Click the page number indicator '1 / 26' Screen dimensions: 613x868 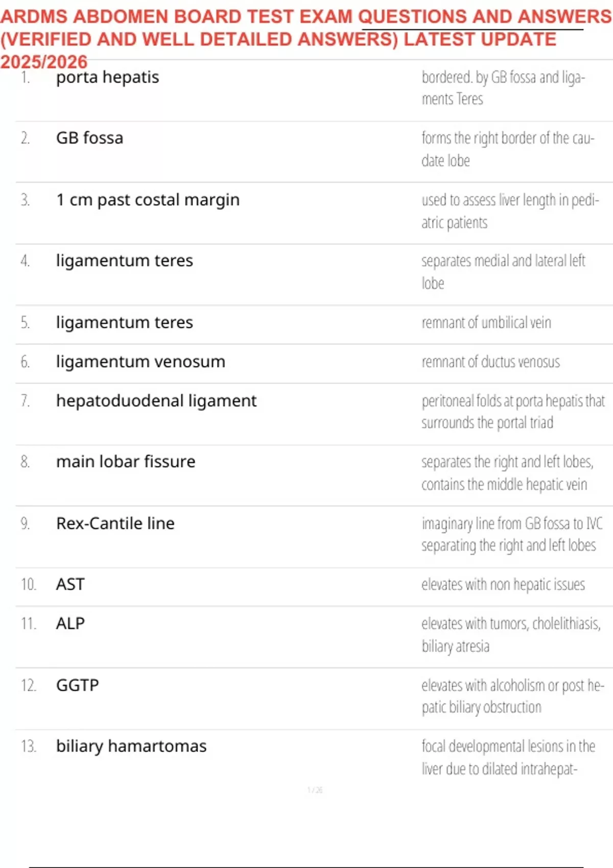click(315, 790)
